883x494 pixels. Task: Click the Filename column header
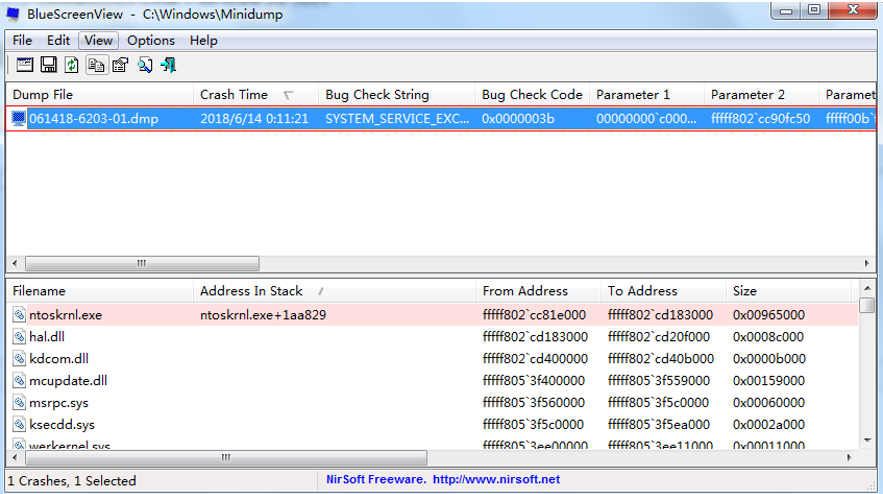click(x=39, y=291)
